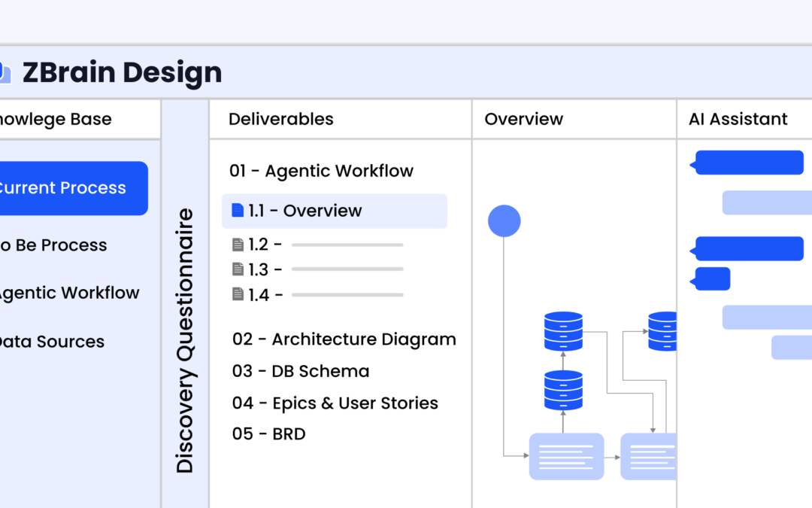The width and height of the screenshot is (812, 508).
Task: Open 02 - Architecture Diagram deliverable
Action: [x=344, y=339]
